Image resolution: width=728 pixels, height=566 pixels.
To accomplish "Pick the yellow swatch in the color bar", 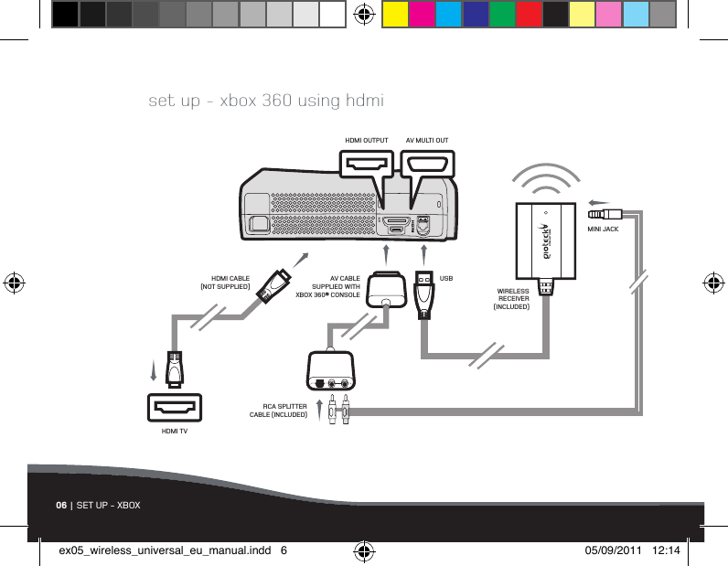I will 396,14.
